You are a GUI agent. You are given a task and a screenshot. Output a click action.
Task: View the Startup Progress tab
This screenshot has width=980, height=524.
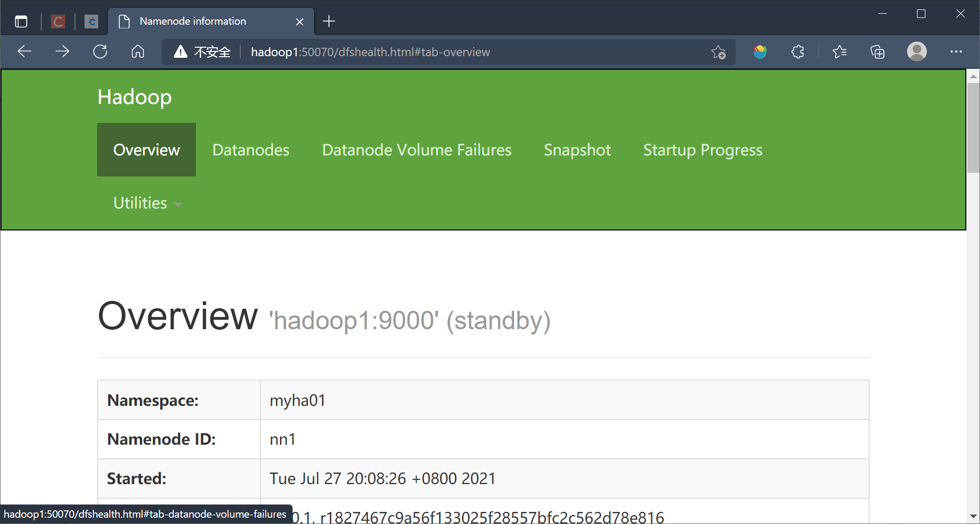[703, 150]
